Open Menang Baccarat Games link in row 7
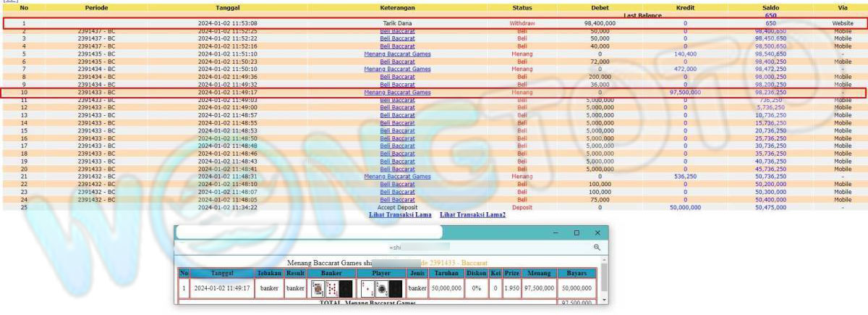This screenshot has width=868, height=315. pos(397,70)
